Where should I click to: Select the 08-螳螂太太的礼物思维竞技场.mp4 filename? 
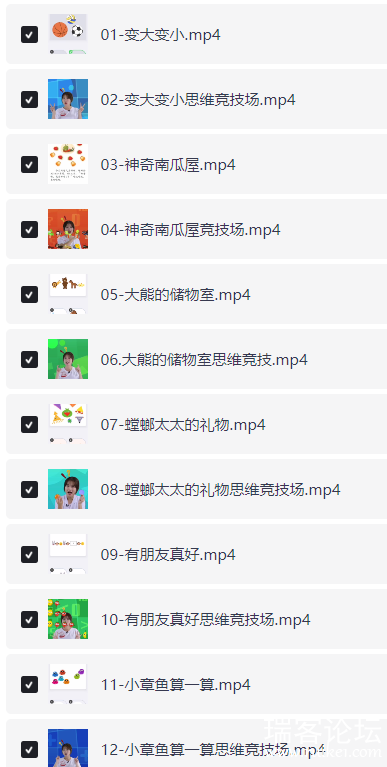(x=221, y=490)
